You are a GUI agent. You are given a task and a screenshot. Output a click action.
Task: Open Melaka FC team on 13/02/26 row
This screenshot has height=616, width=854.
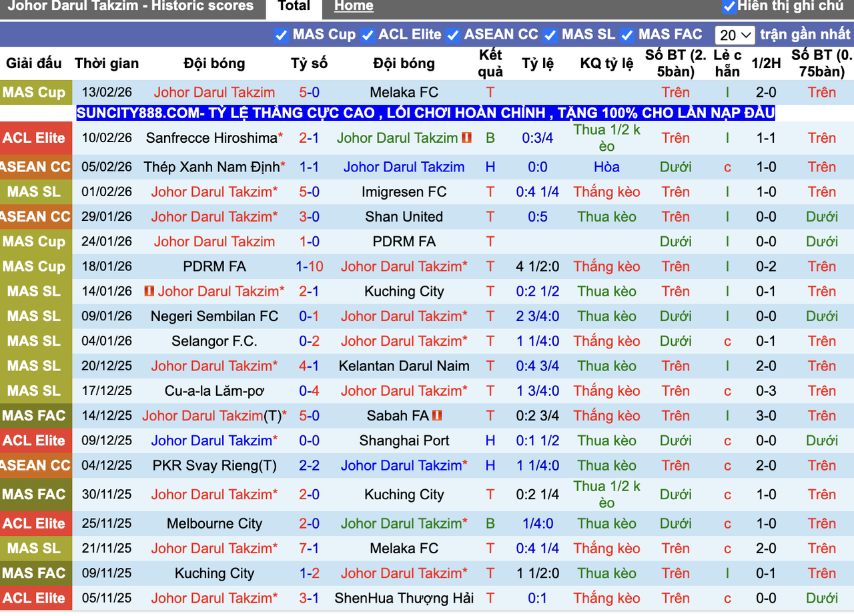pos(404,92)
